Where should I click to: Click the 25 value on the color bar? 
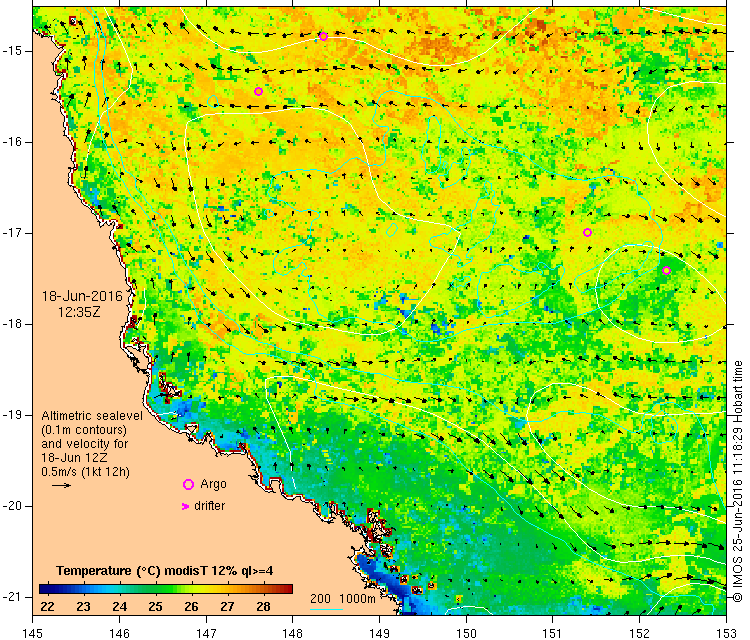[155, 607]
